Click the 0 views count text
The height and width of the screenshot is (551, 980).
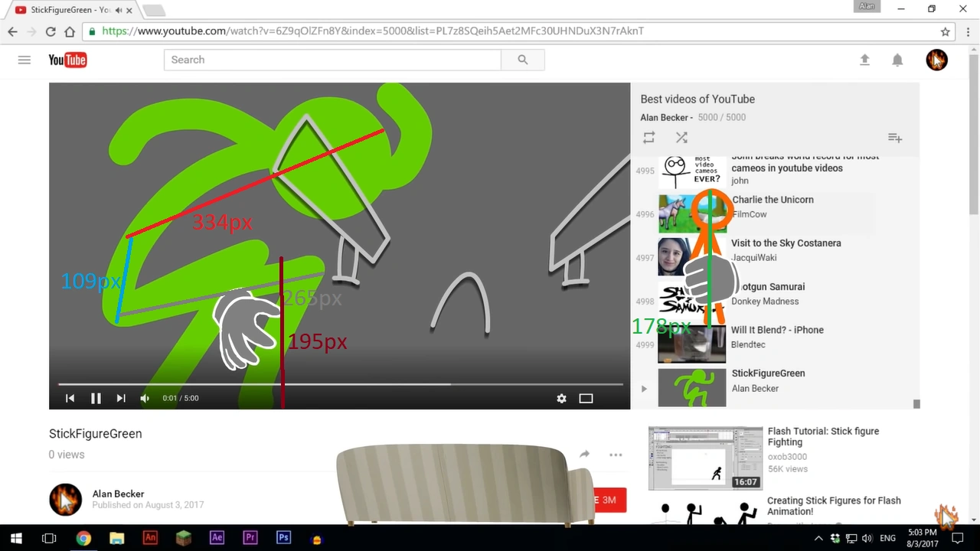[x=67, y=455]
